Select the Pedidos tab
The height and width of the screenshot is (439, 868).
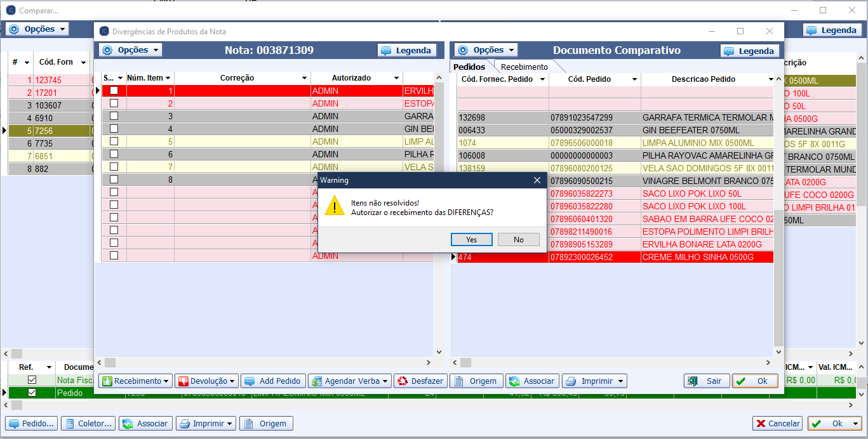[469, 67]
